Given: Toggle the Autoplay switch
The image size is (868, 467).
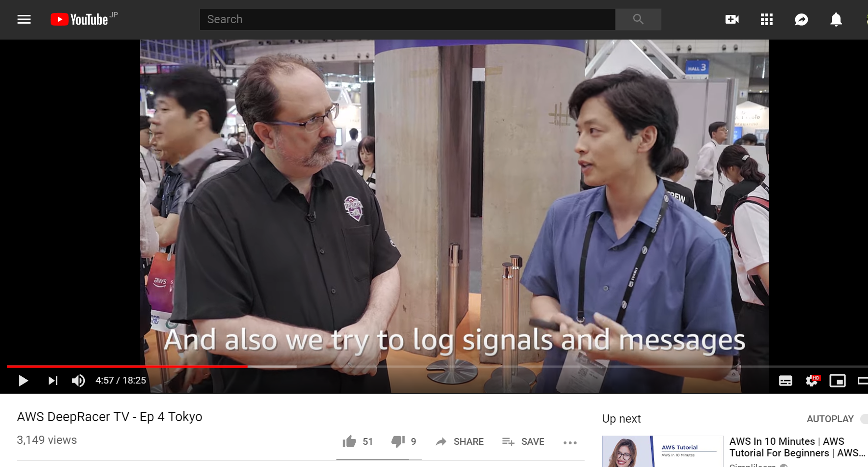Looking at the screenshot, I should [x=864, y=419].
